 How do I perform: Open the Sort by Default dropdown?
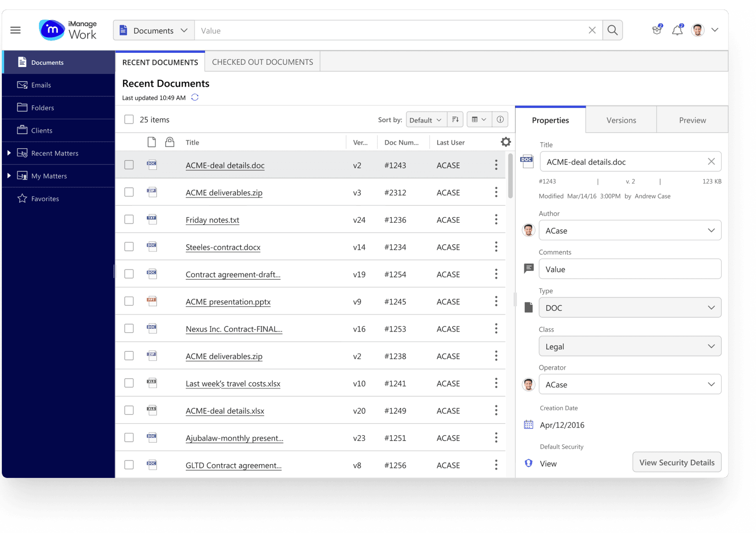[x=425, y=119]
